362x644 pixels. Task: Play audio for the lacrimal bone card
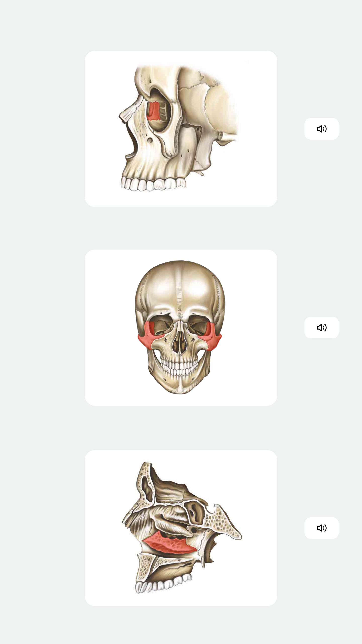point(322,129)
